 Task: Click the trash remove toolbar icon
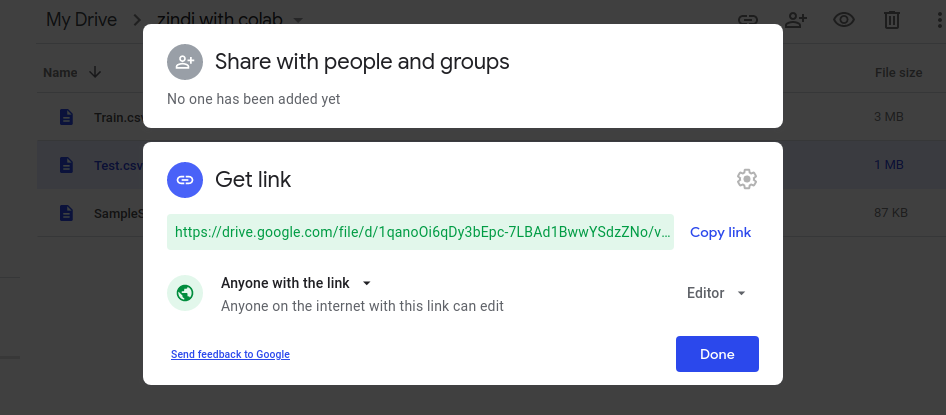[x=891, y=19]
